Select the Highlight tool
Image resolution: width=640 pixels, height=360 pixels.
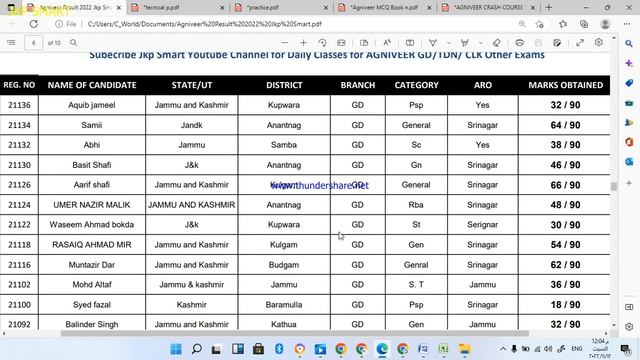point(464,42)
